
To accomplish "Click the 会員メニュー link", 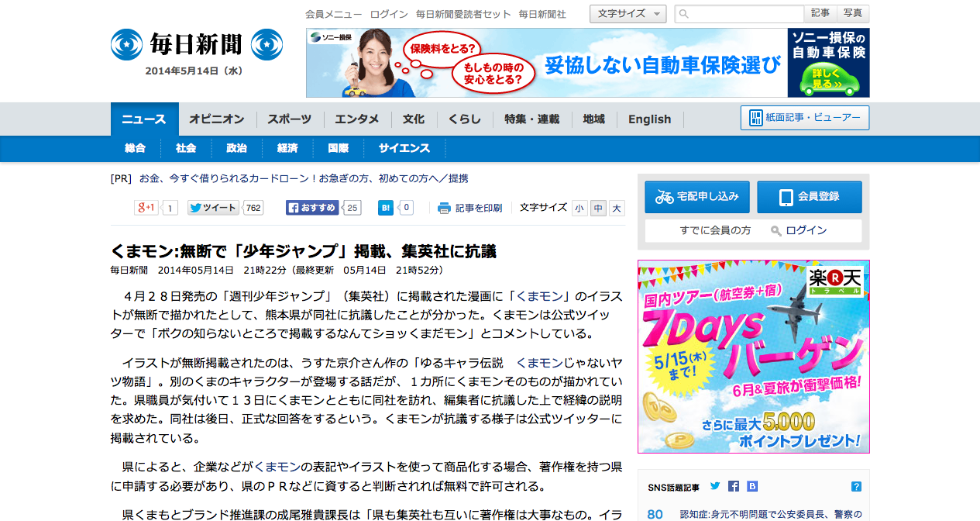I will point(333,14).
